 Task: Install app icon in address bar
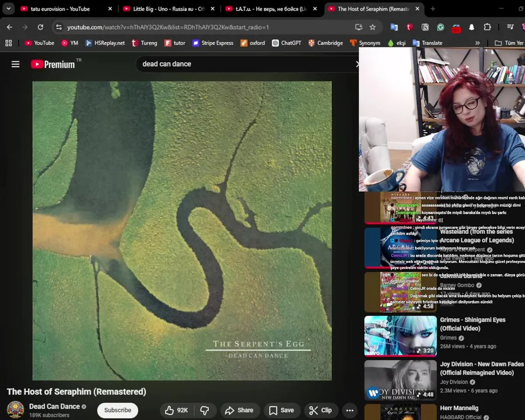point(359,27)
